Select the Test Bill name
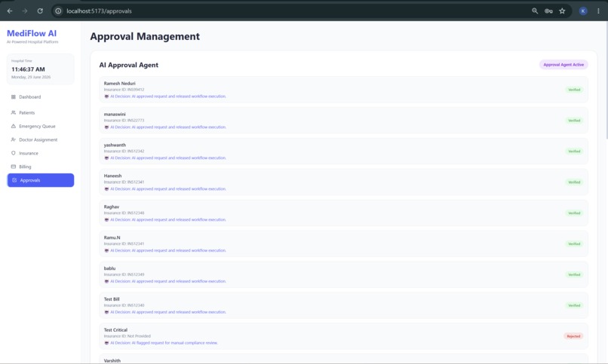Screen dimensions: 608x364 click(112, 299)
